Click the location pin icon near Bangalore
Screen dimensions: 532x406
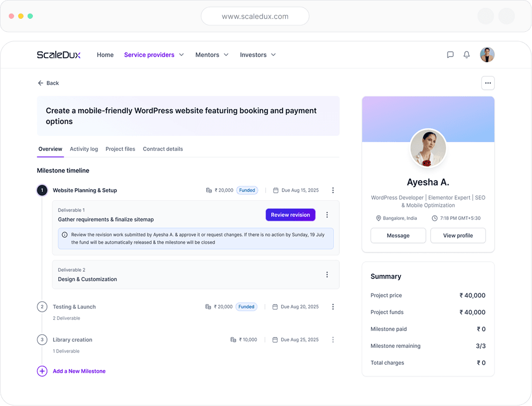379,218
